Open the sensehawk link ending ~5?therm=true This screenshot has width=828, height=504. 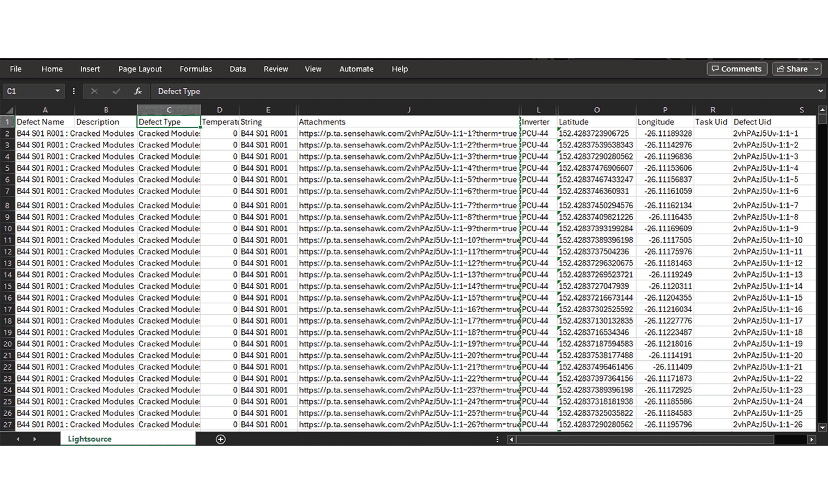point(408,179)
